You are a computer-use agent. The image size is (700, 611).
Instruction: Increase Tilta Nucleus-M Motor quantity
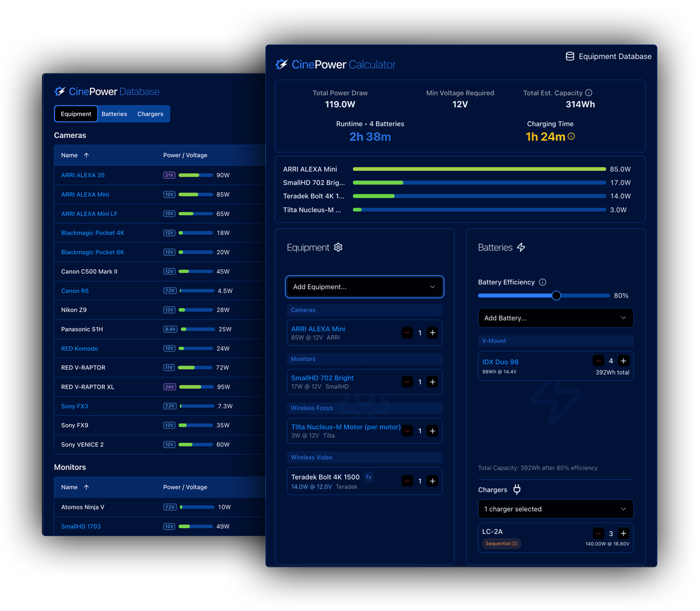(433, 431)
